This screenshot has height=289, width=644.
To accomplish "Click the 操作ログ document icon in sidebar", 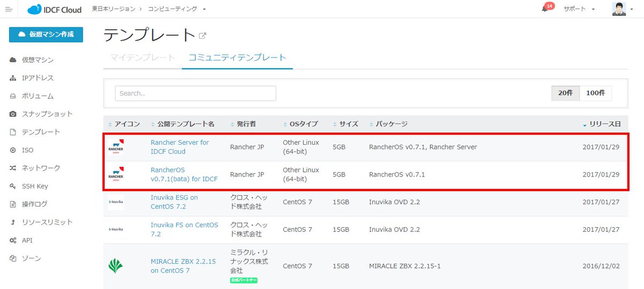I will coord(13,204).
